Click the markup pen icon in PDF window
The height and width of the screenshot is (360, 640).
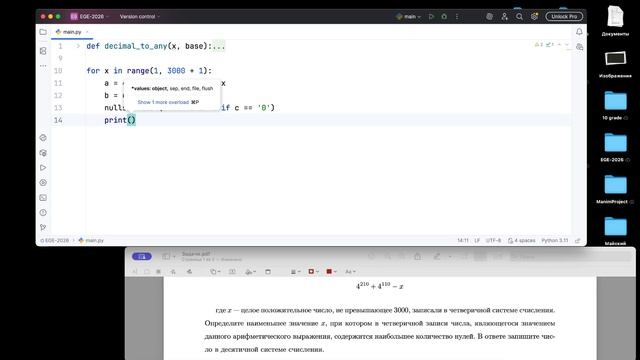(x=437, y=256)
